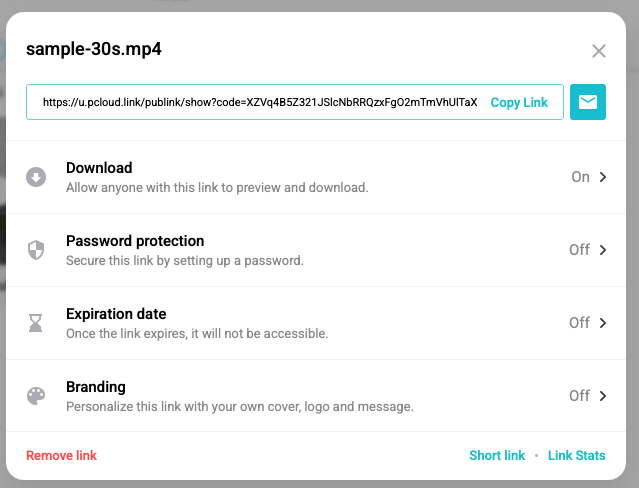Screen dimensions: 639x488
Task: Click the Password protection shield icon
Action: [x=36, y=250]
